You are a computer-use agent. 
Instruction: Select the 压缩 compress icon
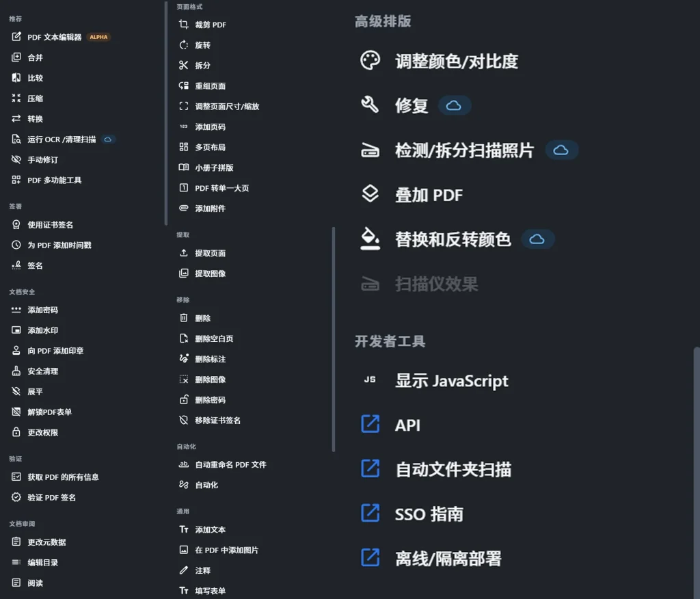coord(16,98)
